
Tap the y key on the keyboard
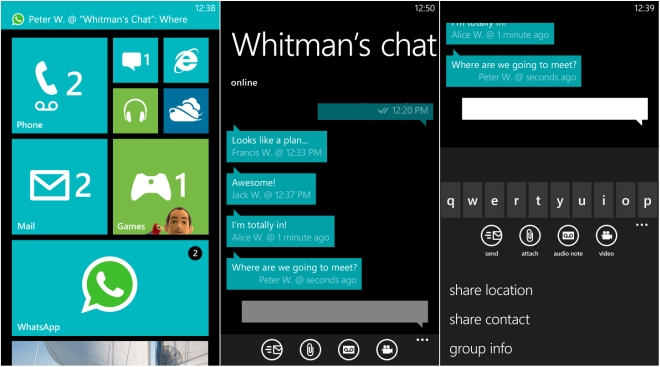(x=560, y=200)
